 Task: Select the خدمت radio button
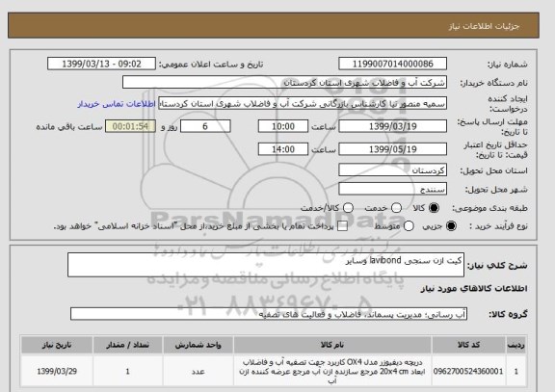(396, 208)
